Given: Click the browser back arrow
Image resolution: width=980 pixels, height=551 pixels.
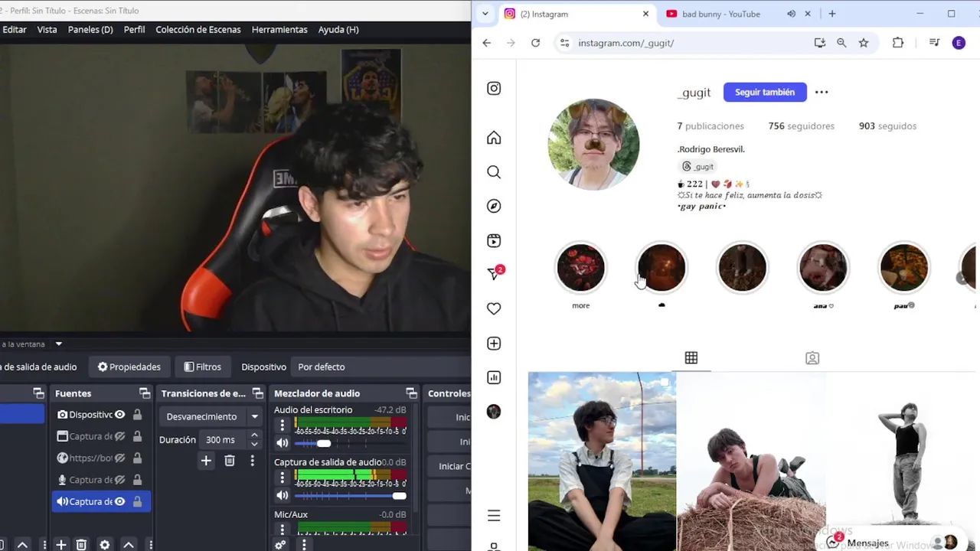Looking at the screenshot, I should [x=487, y=43].
